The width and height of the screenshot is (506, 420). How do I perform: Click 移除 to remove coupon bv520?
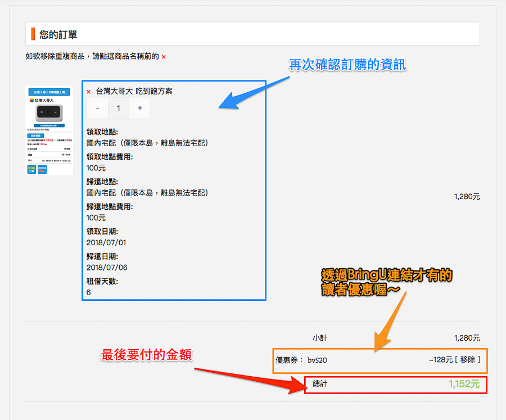click(468, 360)
